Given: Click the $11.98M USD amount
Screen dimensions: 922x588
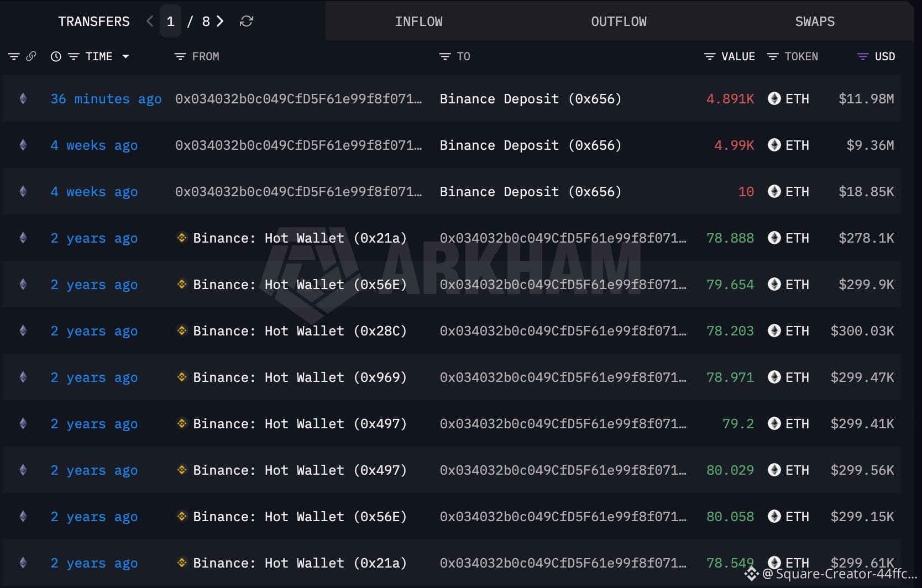Looking at the screenshot, I should (866, 99).
